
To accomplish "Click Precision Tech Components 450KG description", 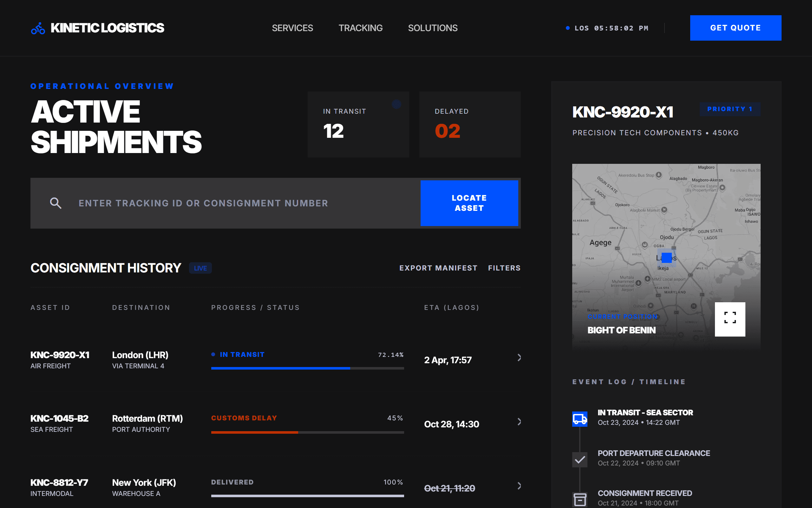I will coord(655,133).
